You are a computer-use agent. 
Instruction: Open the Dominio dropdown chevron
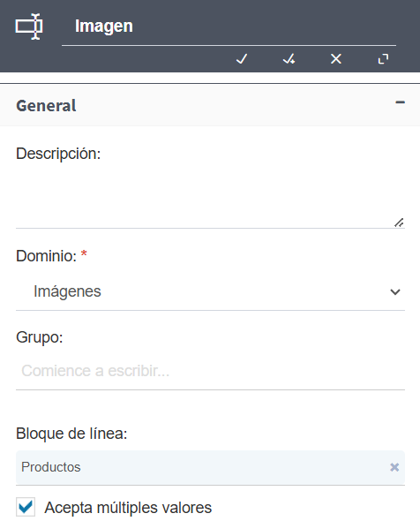(x=395, y=291)
